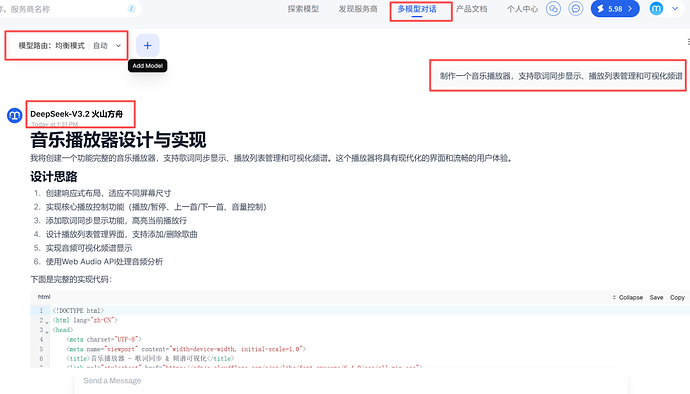Click the WeChat icon in header
690x394 pixels.
coord(553,9)
